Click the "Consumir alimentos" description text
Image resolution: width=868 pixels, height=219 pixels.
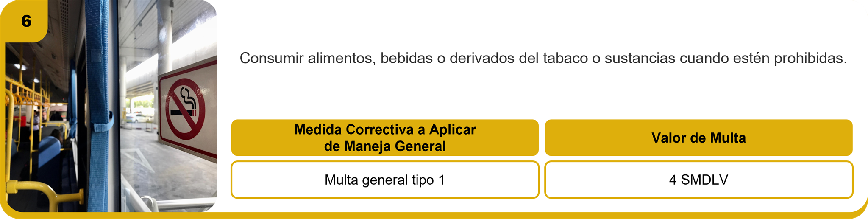click(543, 58)
